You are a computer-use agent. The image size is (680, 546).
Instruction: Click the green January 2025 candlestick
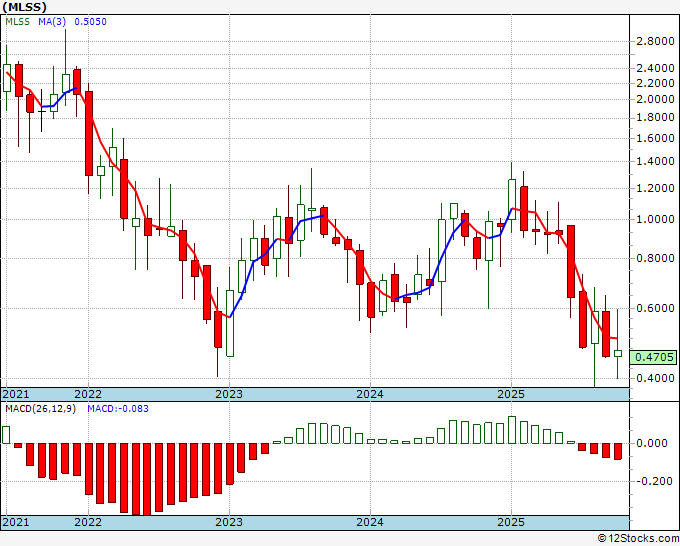click(512, 199)
